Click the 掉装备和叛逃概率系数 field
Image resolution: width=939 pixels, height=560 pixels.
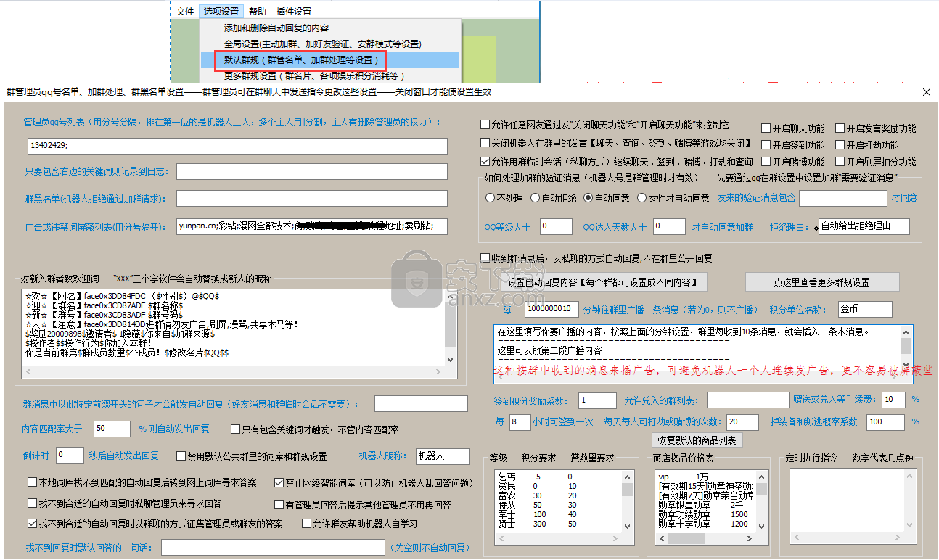(885, 421)
